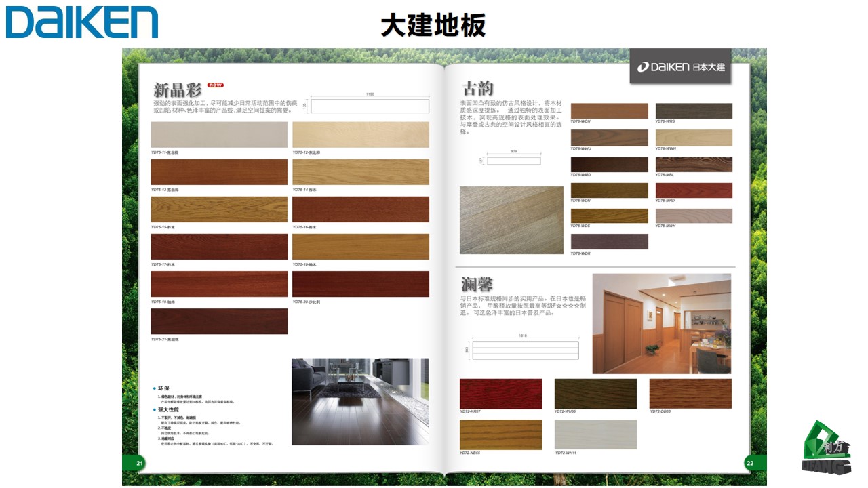Open the hallway with wooden doors photo
Image resolution: width=868 pixels, height=488 pixels.
point(662,323)
